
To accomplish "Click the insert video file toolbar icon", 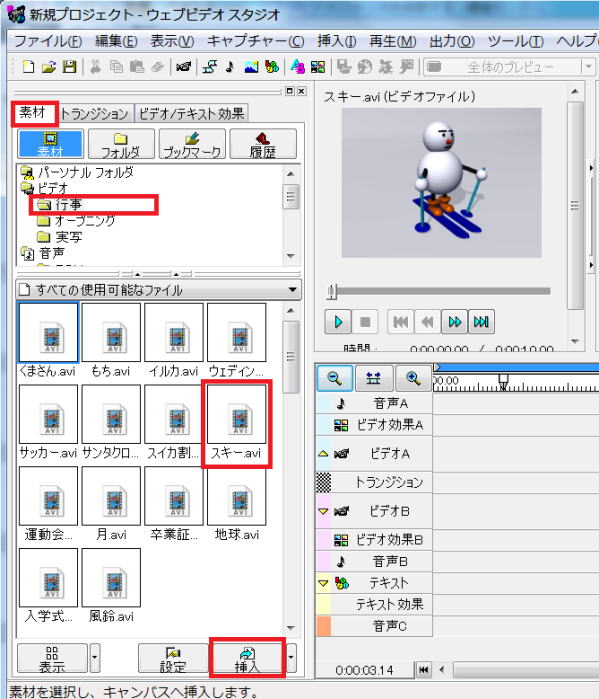I will point(209,67).
